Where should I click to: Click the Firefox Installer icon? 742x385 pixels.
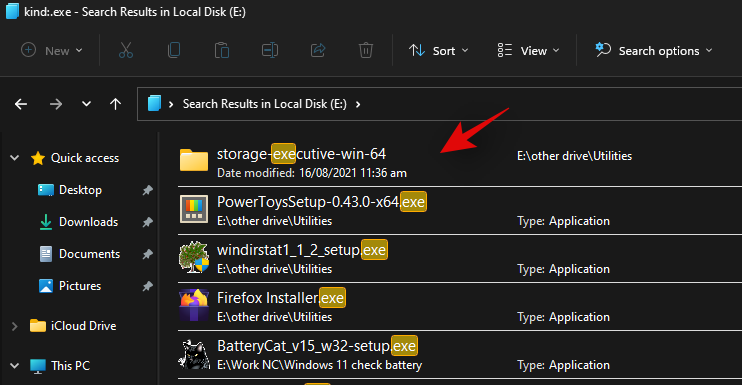point(194,305)
